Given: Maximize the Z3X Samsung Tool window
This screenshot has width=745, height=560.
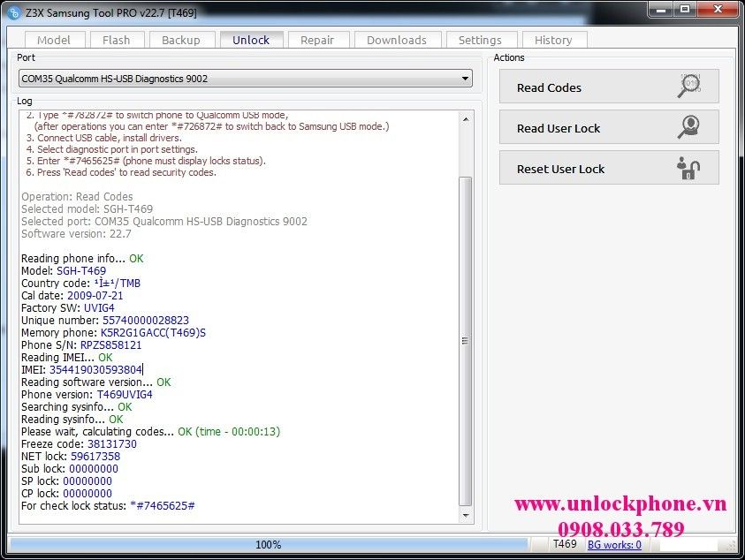Looking at the screenshot, I should 685,9.
